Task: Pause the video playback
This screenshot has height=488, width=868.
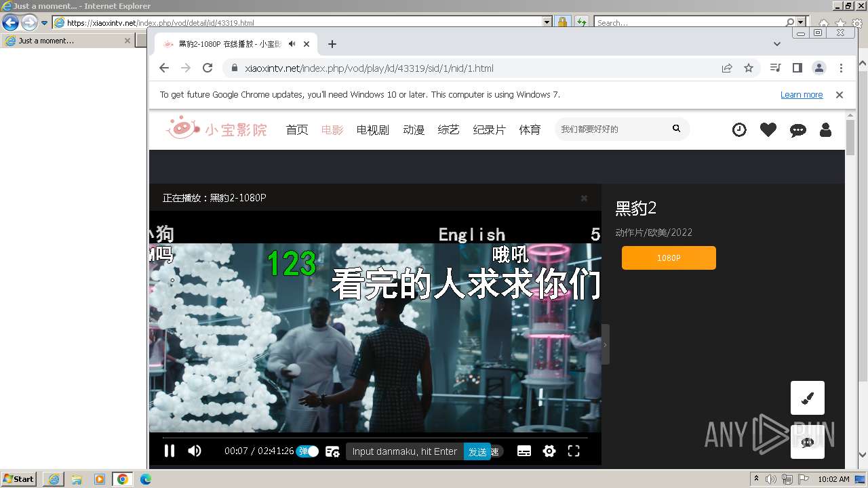Action: point(170,451)
